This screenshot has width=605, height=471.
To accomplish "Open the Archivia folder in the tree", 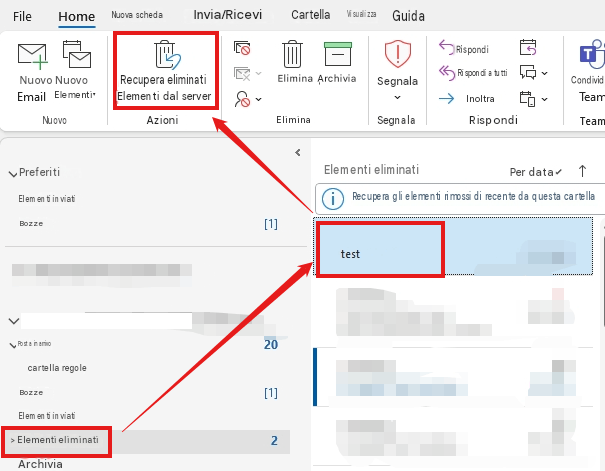I will (40, 464).
